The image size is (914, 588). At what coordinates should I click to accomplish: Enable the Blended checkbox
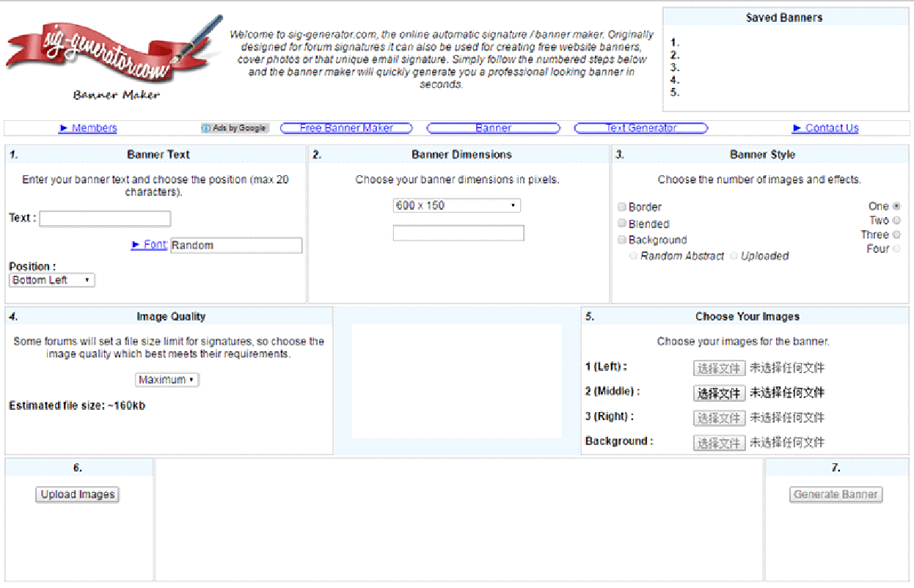click(622, 224)
